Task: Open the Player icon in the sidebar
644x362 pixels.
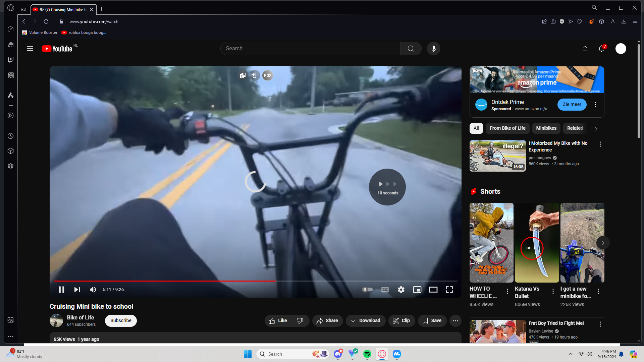Action: point(11,116)
